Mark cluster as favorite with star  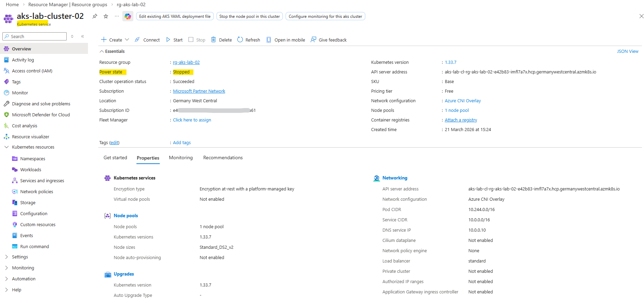click(x=106, y=16)
